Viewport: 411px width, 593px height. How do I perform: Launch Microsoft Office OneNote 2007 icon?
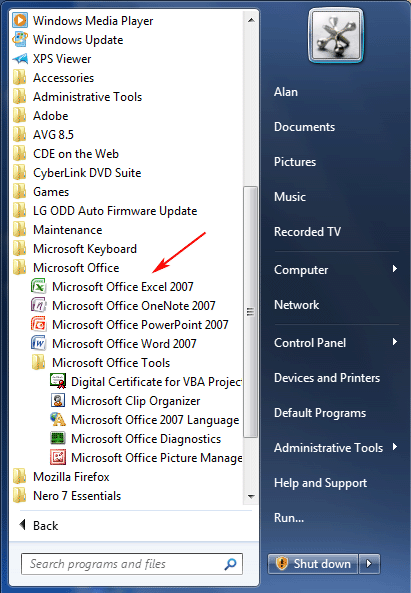39,305
